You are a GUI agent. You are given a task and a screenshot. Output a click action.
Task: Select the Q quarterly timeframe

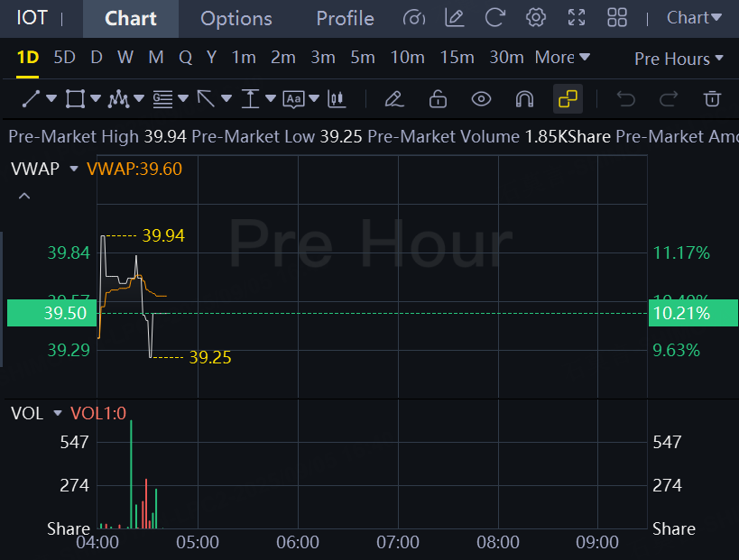click(x=186, y=58)
